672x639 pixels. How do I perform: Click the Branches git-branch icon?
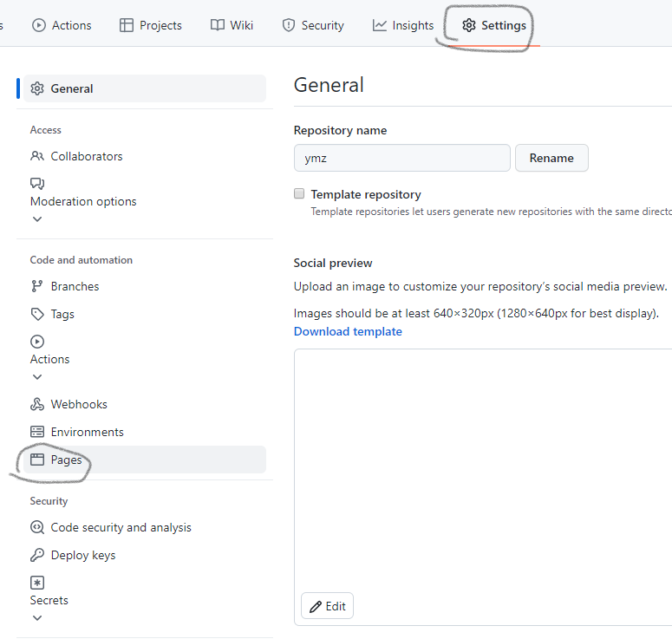[x=37, y=286]
